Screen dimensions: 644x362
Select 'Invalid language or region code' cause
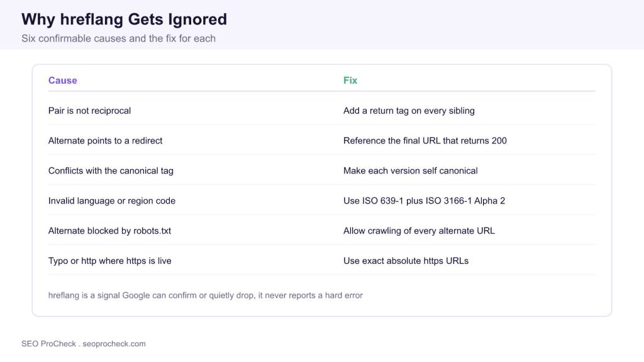pyautogui.click(x=112, y=200)
